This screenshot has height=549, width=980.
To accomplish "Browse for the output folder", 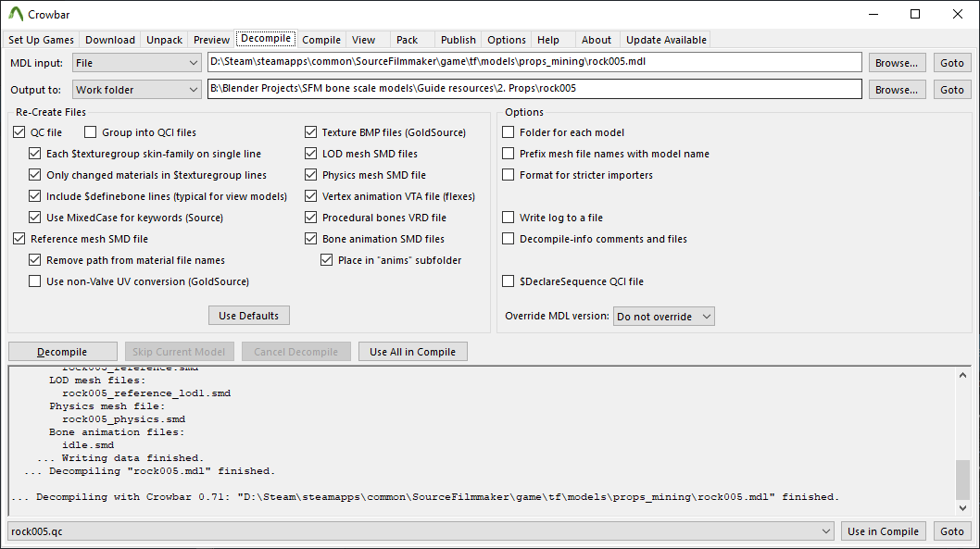I will pyautogui.click(x=897, y=89).
